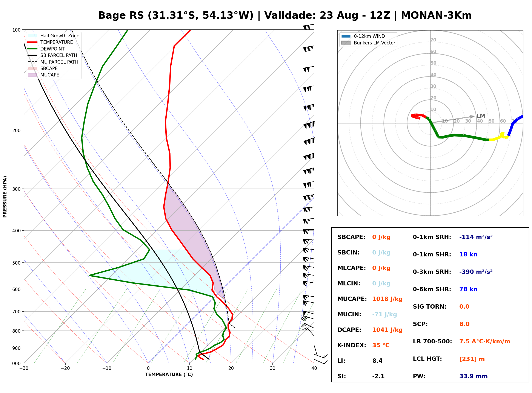Click the gray Bunkers LM Vector legend marker
532x393 pixels.
(x=346, y=43)
